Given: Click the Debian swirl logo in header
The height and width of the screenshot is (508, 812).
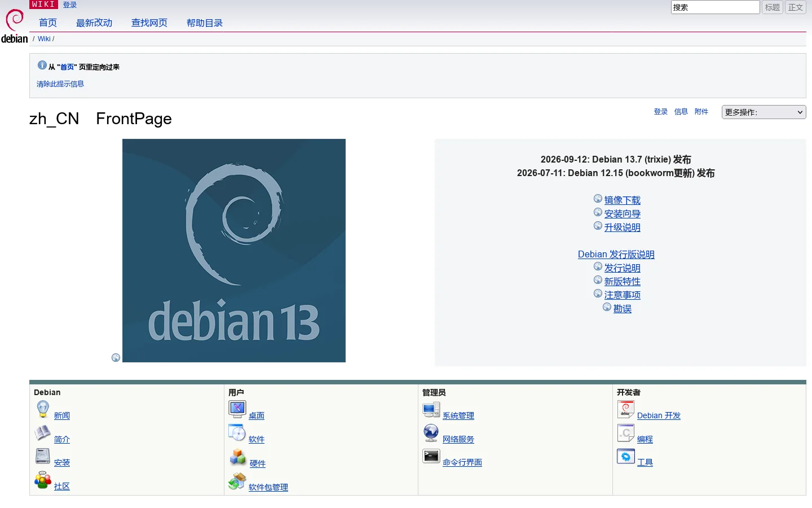Looking at the screenshot, I should pos(15,26).
